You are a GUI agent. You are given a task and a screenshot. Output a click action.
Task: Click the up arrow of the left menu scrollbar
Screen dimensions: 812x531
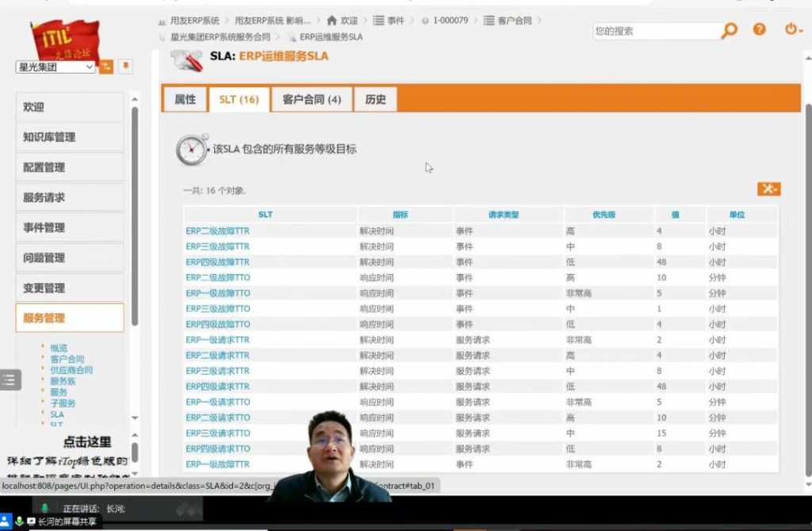(135, 99)
